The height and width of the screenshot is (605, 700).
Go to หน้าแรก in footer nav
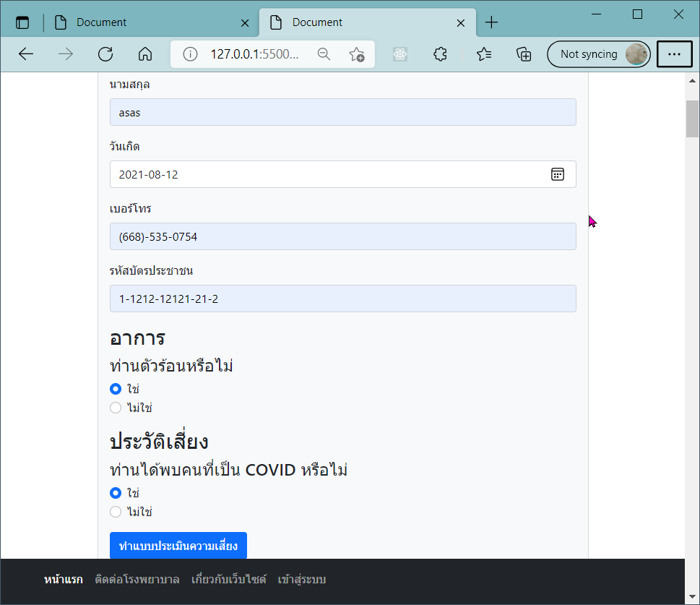[64, 580]
